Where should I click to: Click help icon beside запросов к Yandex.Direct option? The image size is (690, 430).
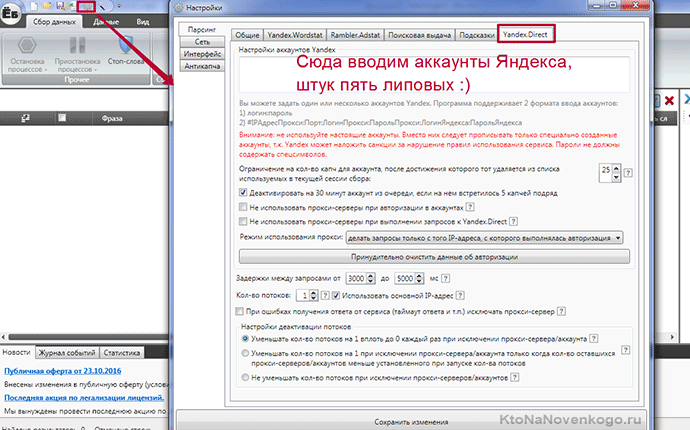pyautogui.click(x=513, y=221)
